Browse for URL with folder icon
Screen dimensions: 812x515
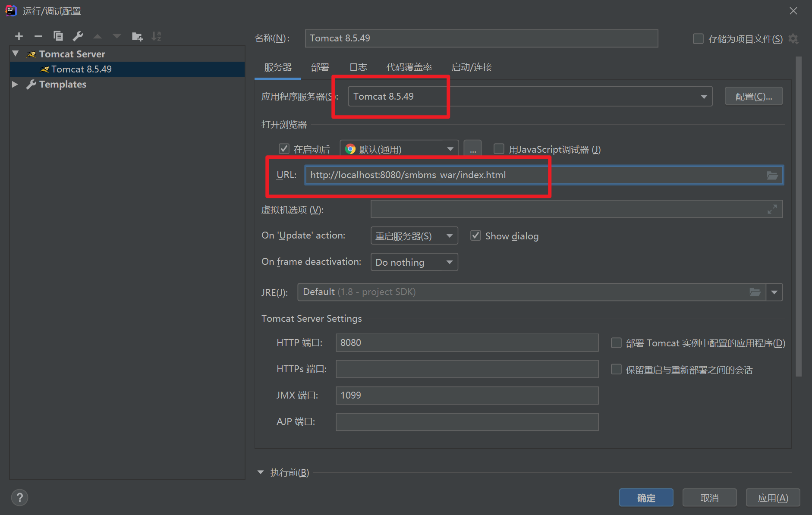pos(772,175)
